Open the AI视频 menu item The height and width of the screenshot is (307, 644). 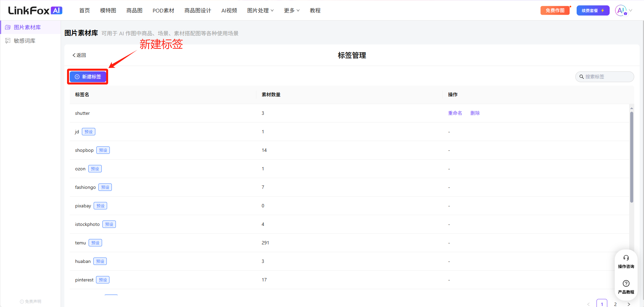click(x=229, y=10)
